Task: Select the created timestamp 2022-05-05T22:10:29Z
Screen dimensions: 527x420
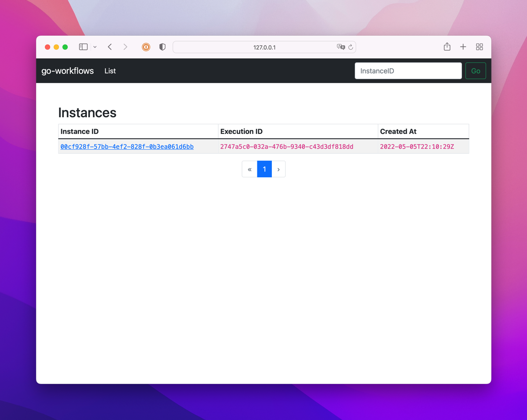Action: (417, 147)
